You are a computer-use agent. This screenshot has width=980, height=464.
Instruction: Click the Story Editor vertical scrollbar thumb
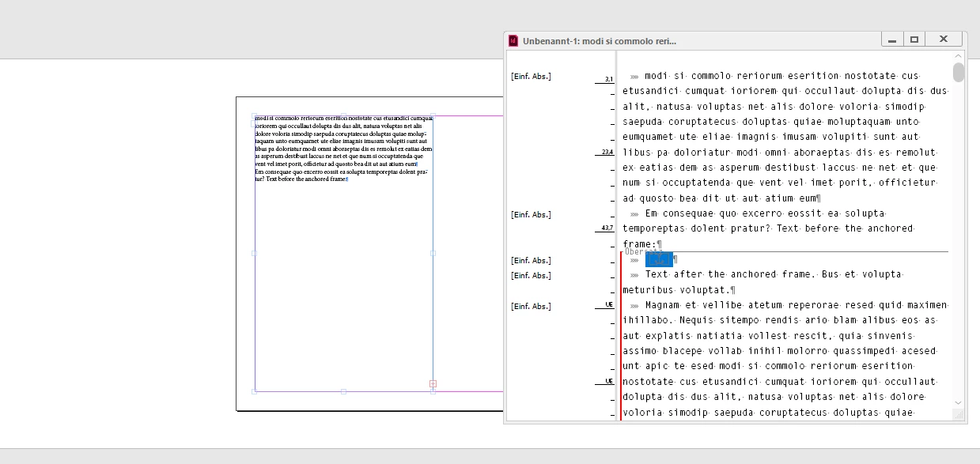[x=959, y=73]
